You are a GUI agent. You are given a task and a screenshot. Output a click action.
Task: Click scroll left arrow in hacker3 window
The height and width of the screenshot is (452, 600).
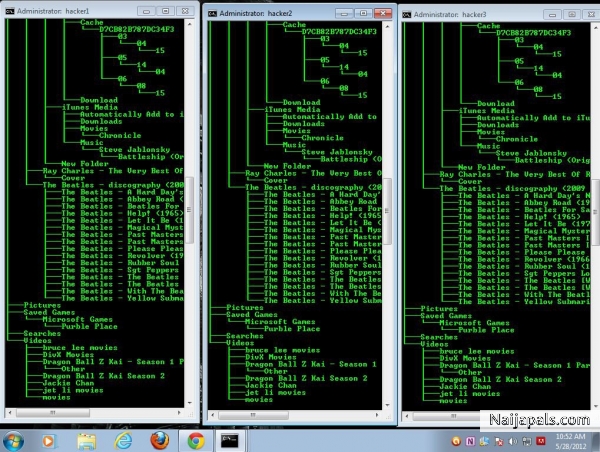407,416
